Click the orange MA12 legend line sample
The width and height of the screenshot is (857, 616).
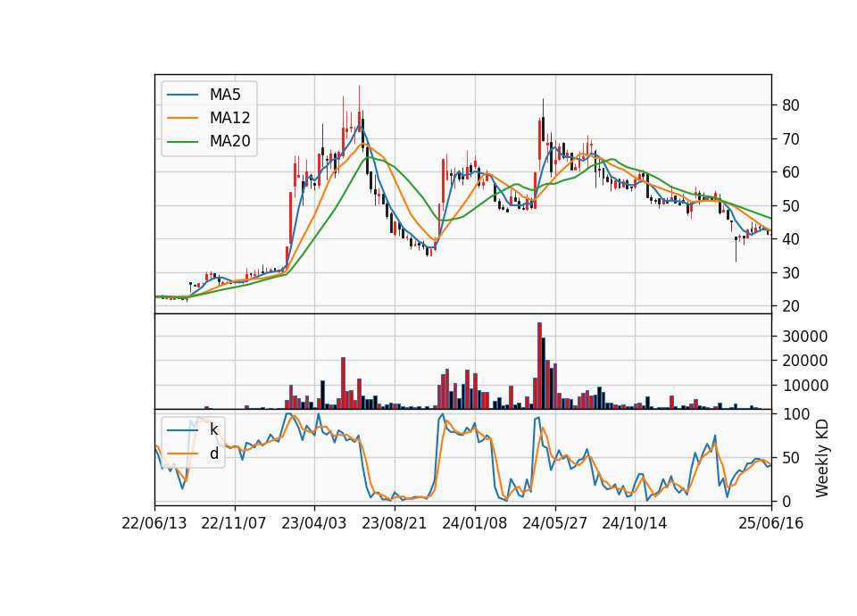182,118
